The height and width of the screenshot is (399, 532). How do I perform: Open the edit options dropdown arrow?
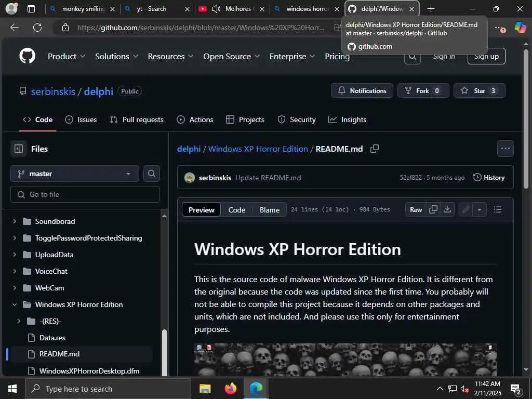tap(480, 210)
